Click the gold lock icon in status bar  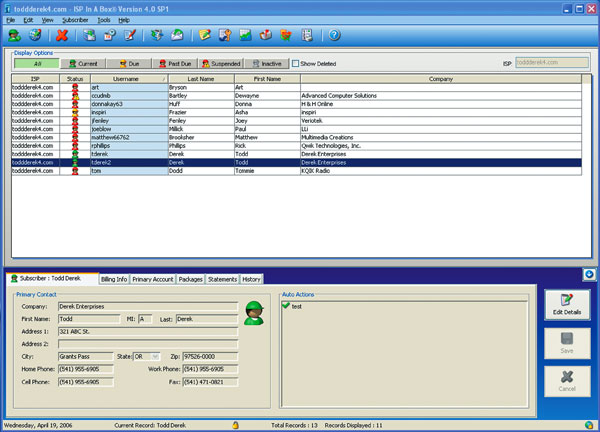(x=236, y=425)
